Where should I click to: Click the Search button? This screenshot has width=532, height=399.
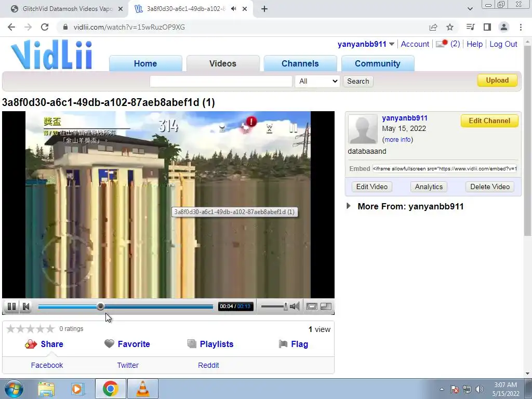click(x=358, y=82)
